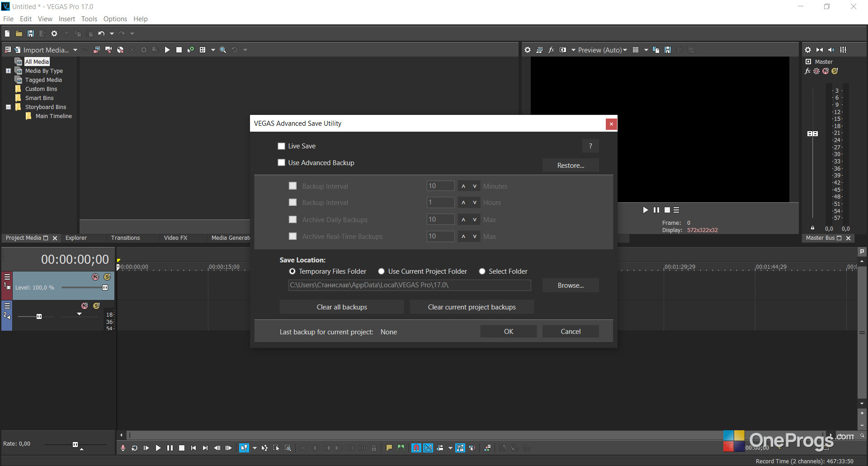868x466 pixels.
Task: Open the Tools menu
Action: (x=89, y=19)
